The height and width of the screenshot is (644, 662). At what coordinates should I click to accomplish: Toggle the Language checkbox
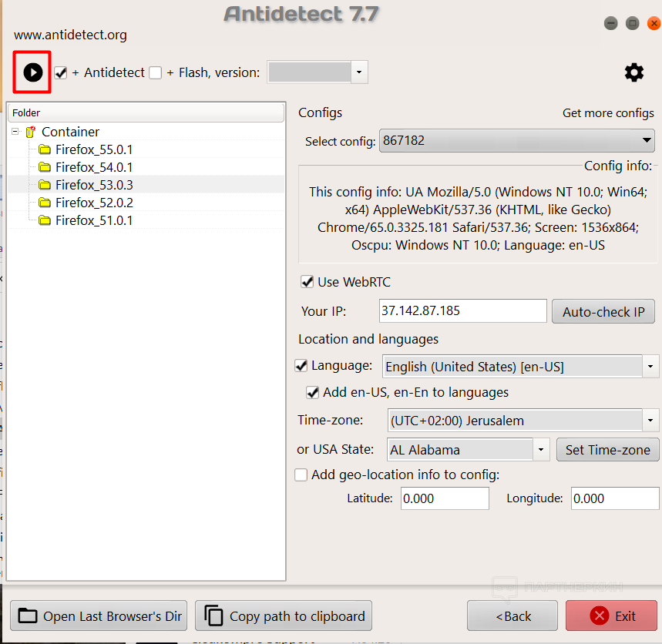point(301,365)
